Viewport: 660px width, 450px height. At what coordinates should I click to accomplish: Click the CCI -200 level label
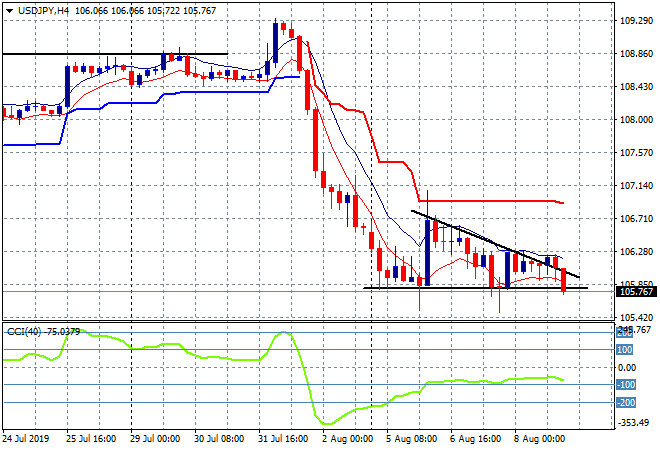click(626, 403)
